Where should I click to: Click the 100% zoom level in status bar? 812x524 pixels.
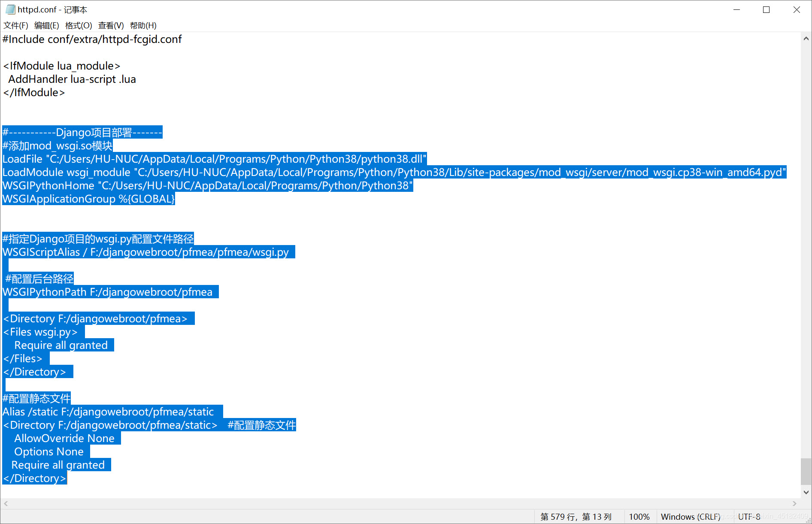click(639, 517)
